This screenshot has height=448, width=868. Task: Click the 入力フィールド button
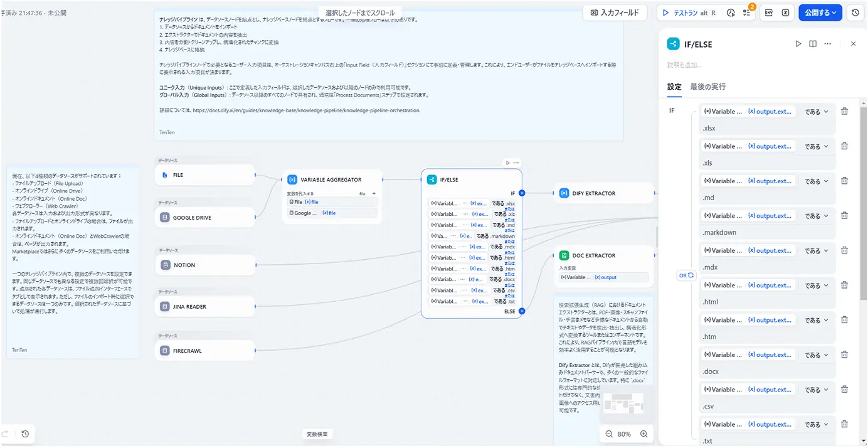click(614, 13)
